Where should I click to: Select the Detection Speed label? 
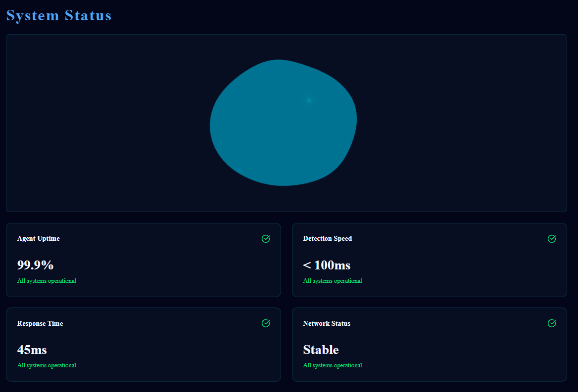(327, 238)
